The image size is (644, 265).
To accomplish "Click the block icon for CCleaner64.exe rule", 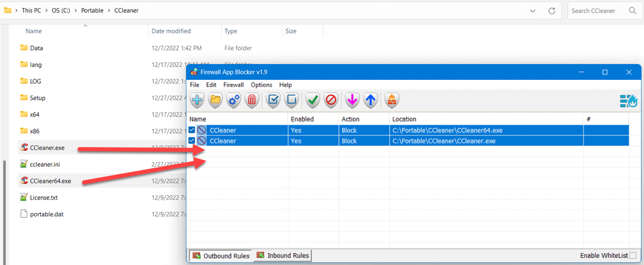I will (x=202, y=130).
